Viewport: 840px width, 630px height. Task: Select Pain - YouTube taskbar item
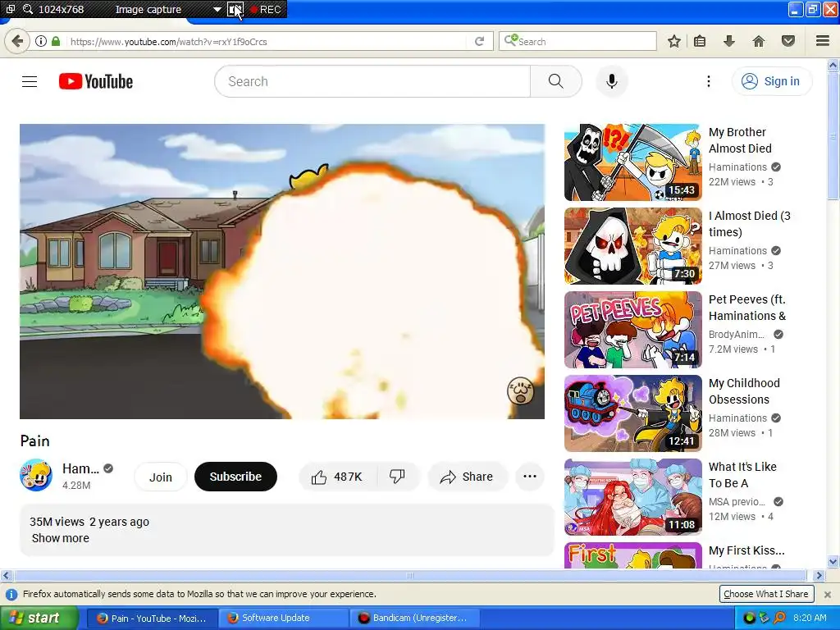click(152, 618)
